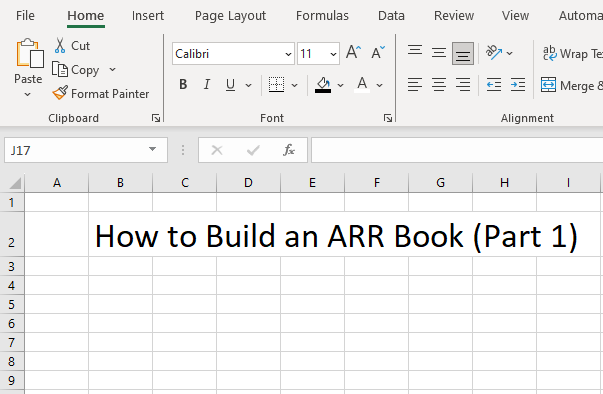Image resolution: width=603 pixels, height=394 pixels.
Task: Activate the Format Painter brush
Action: 100,93
